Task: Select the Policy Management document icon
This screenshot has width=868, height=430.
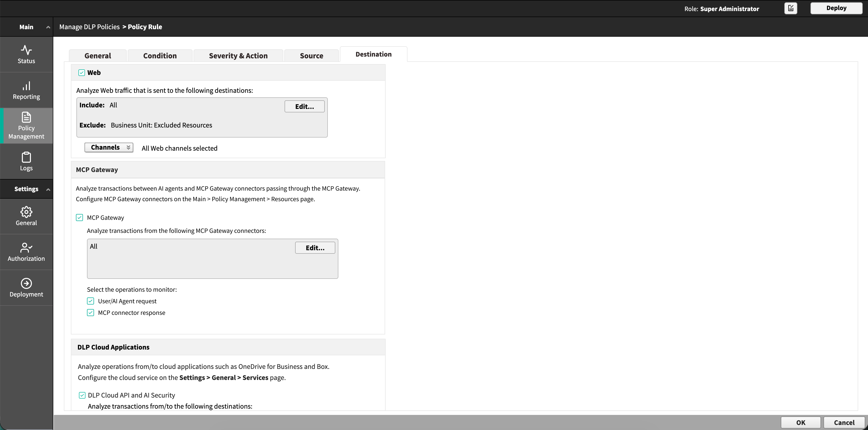Action: [26, 117]
